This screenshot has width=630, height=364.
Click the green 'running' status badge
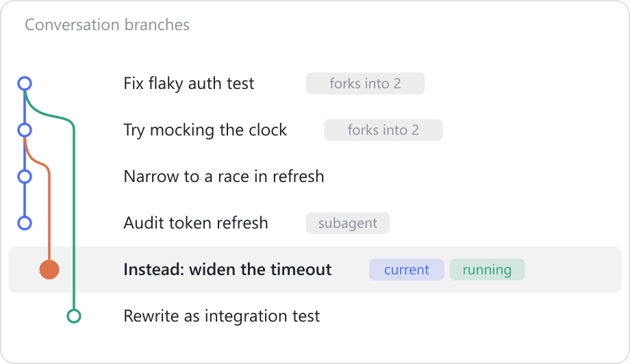[487, 270]
